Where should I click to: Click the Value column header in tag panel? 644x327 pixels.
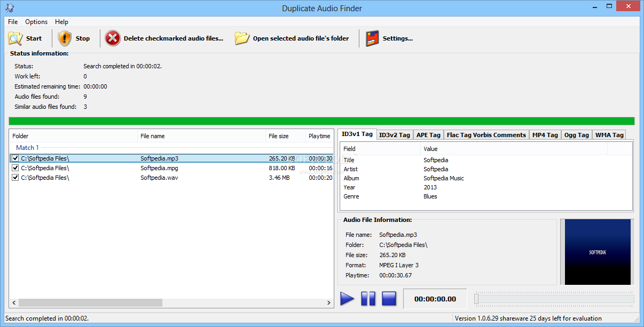(514, 149)
